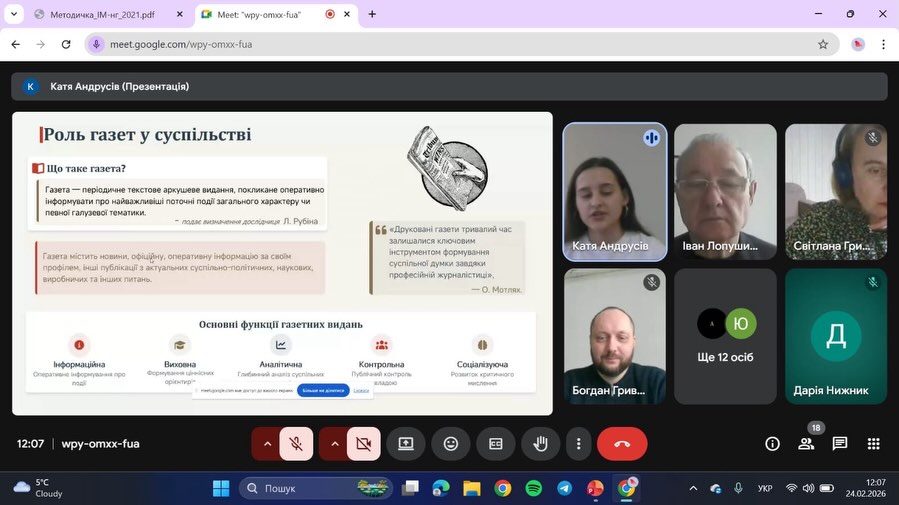
Task: Raise your hand in the meeting
Action: point(541,444)
